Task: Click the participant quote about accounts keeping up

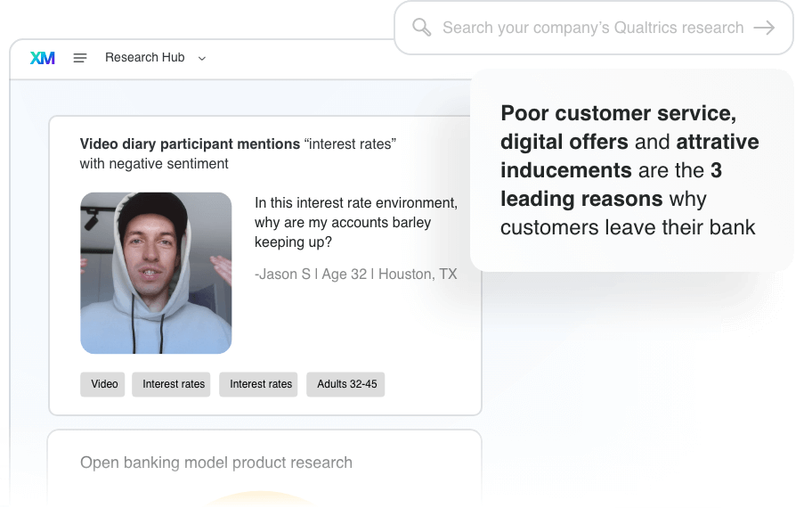Action: pos(355,222)
